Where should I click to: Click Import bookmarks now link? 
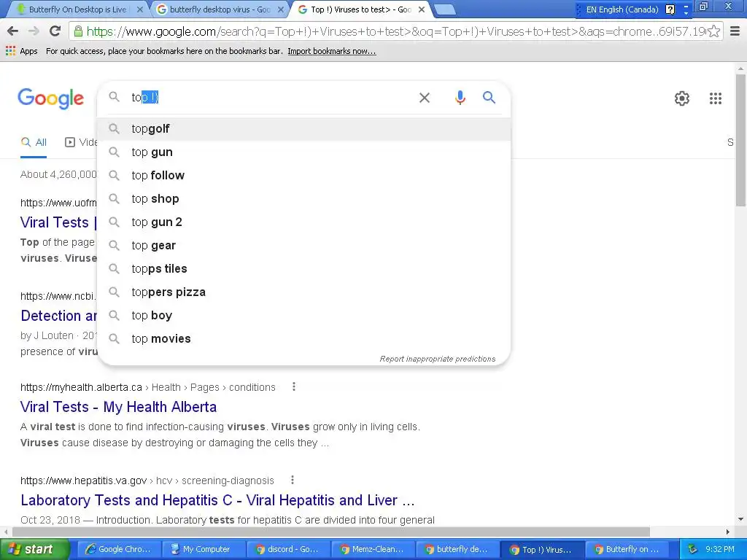coord(332,51)
